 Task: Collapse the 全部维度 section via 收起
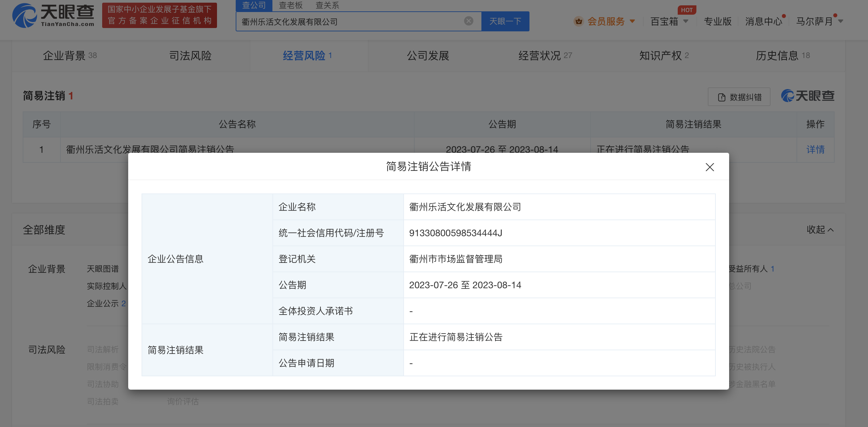[820, 229]
